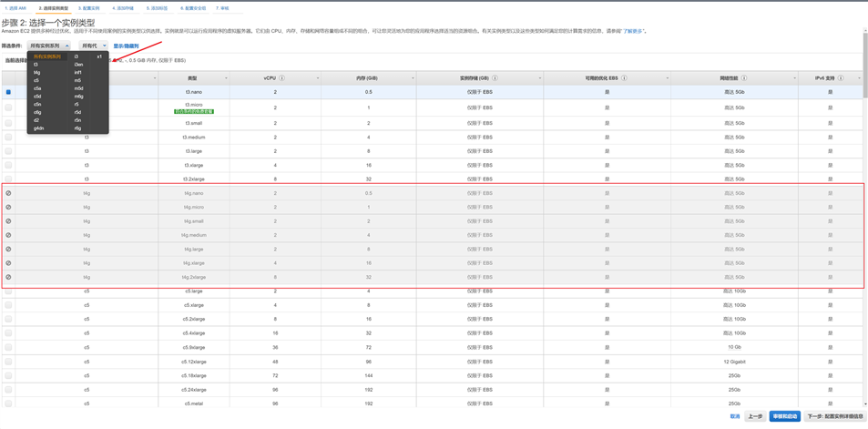Click the disabled icon on the t4g.medium row
This screenshot has height=429, width=868.
tap(8, 235)
